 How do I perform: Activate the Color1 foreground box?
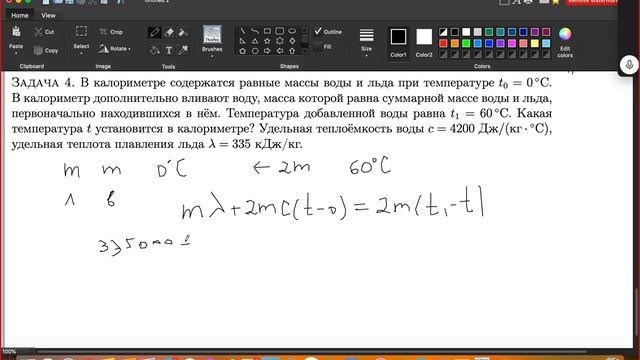coord(398,42)
